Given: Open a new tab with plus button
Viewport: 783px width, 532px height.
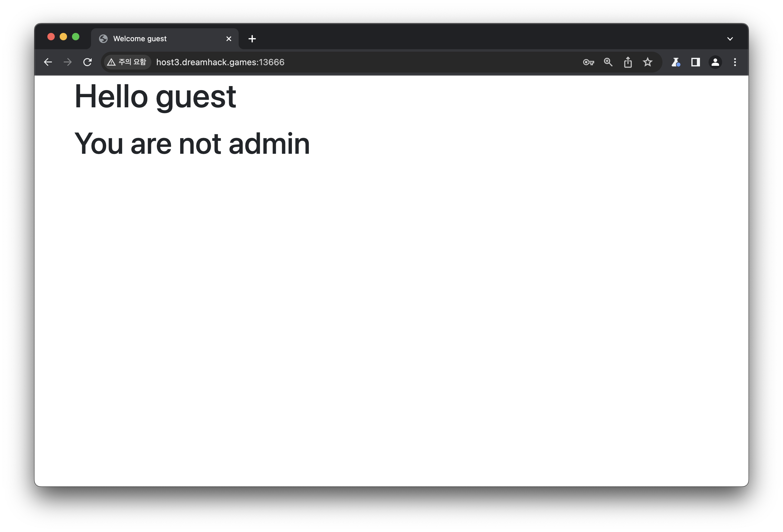Looking at the screenshot, I should pos(252,39).
